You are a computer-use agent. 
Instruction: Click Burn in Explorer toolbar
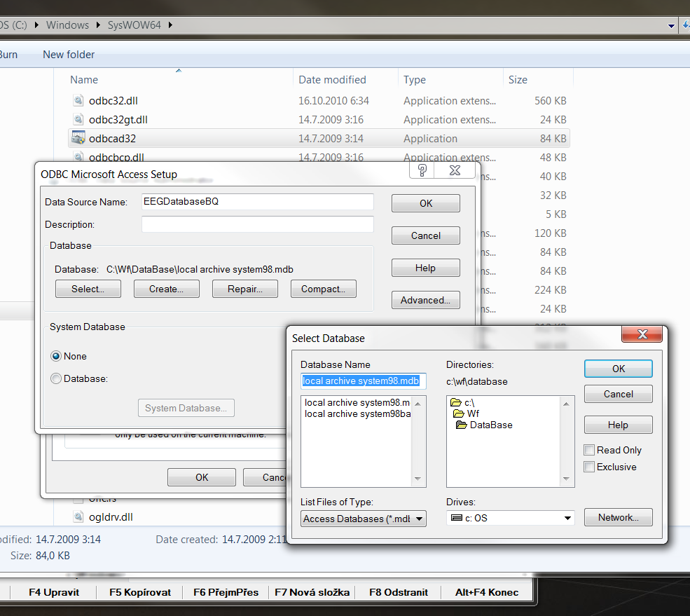(x=8, y=55)
